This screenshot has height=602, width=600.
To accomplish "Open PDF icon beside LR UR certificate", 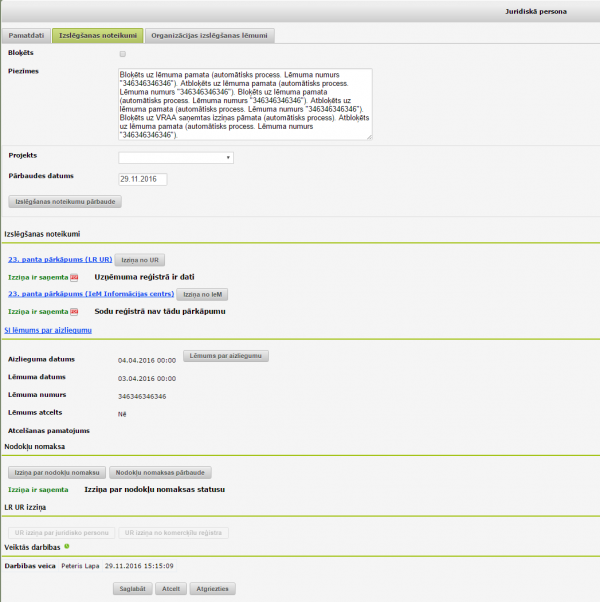I will pos(74,275).
